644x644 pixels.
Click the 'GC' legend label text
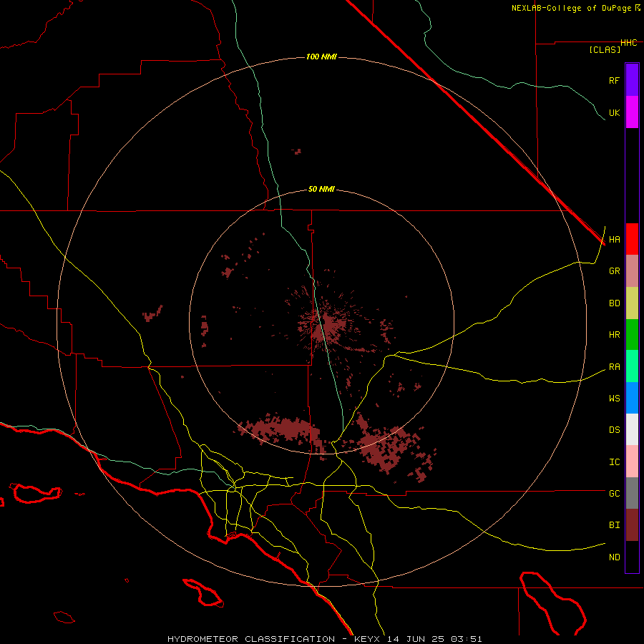point(614,494)
